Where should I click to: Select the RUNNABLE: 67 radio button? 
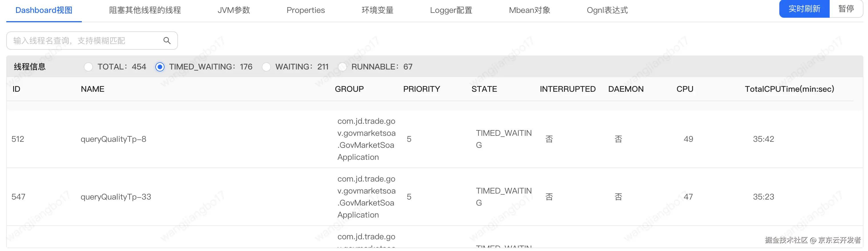pos(342,67)
